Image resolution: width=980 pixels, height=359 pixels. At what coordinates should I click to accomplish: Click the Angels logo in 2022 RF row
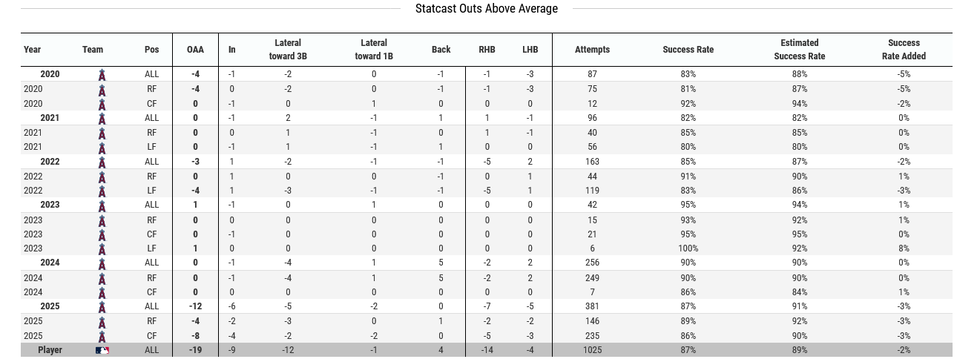pos(102,177)
